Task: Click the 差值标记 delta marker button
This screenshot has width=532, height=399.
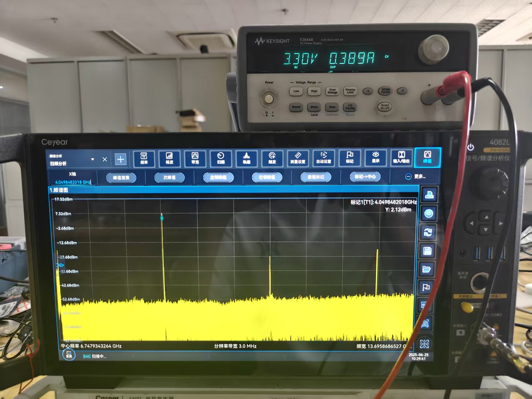Action: tap(316, 177)
